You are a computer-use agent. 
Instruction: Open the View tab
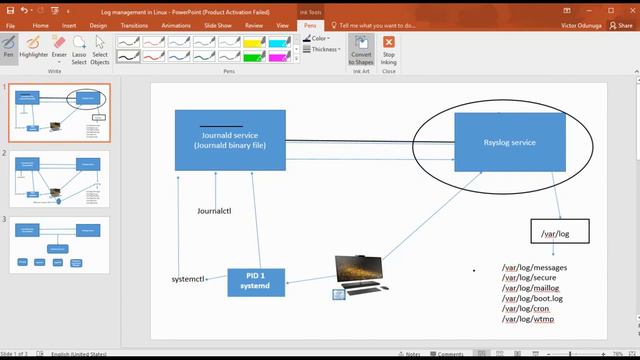coord(282,26)
